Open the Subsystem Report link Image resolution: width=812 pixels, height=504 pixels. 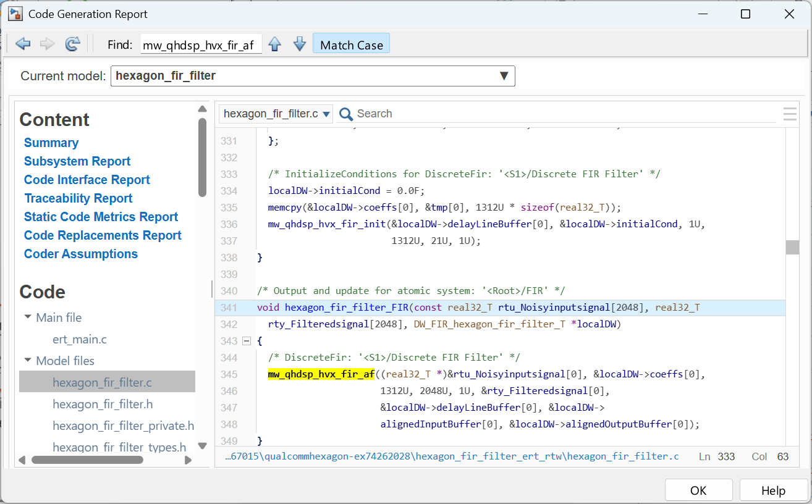[77, 161]
